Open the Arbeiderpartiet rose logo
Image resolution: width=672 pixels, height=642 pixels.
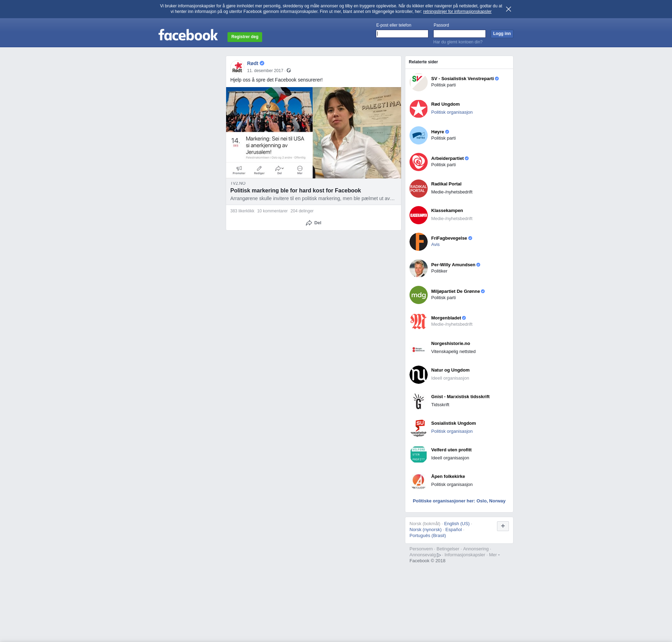419,162
